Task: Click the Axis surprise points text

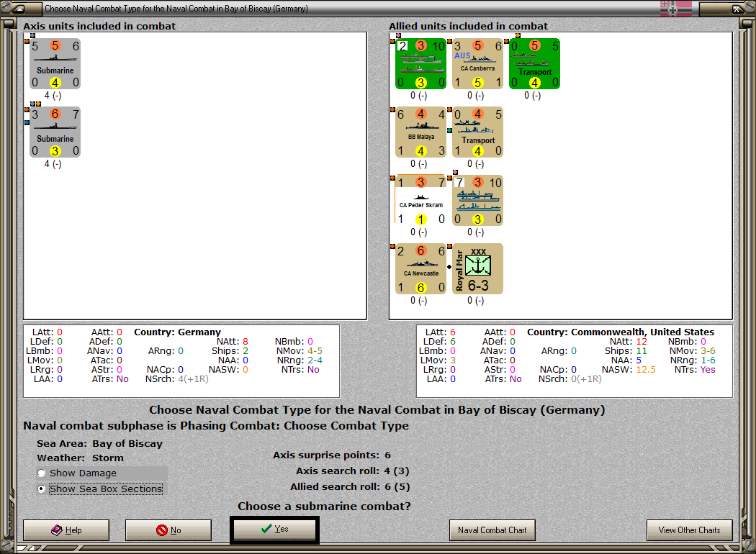Action: click(x=332, y=455)
